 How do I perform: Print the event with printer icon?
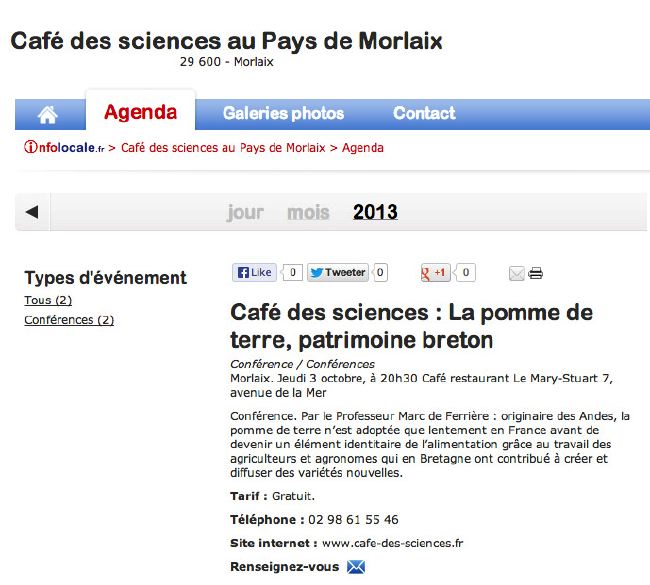point(535,273)
